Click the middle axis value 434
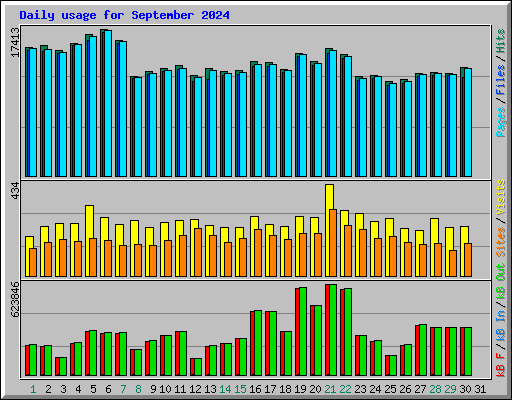Screen dimensions: 512x400 coord(15,191)
